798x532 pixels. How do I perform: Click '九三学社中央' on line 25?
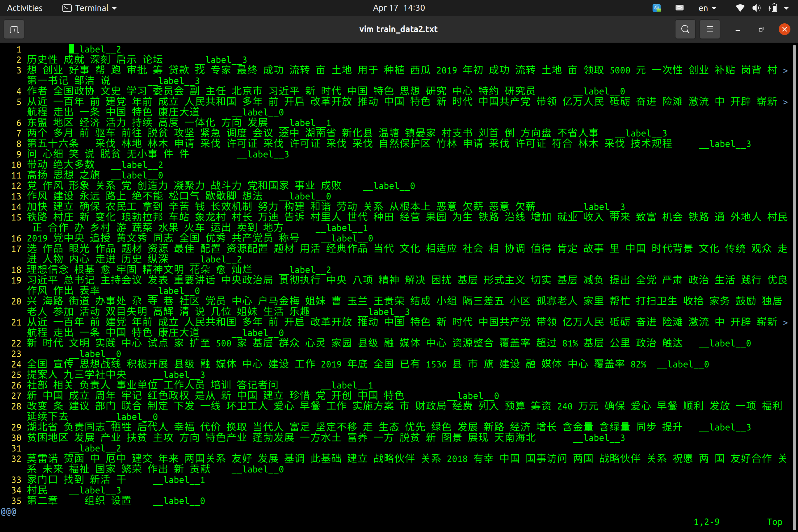coord(95,375)
